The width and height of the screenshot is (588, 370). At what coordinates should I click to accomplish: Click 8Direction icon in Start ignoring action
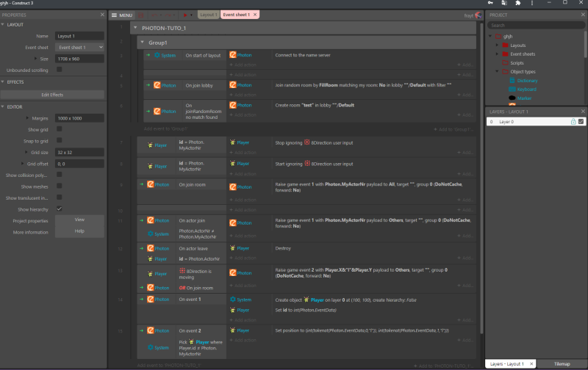point(307,164)
